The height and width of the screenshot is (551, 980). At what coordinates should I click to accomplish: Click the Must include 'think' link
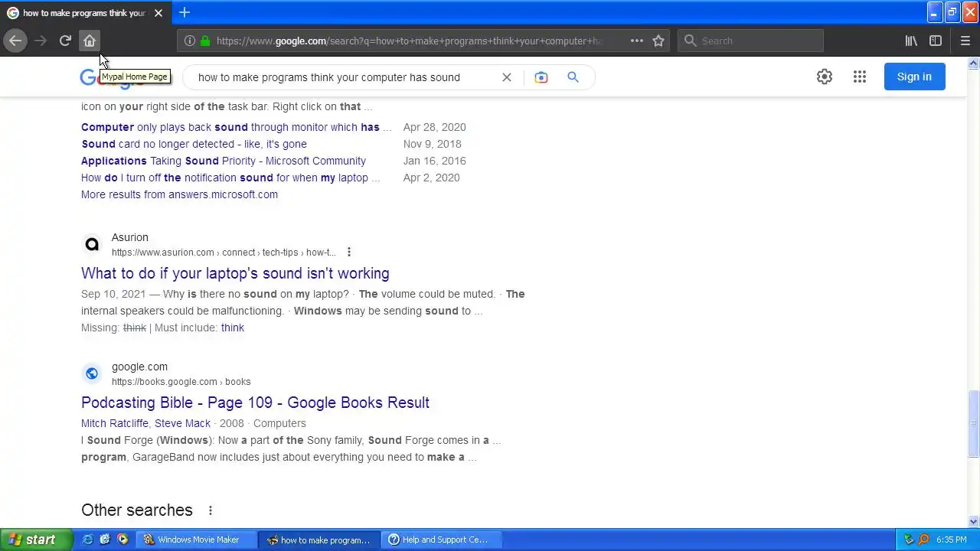(x=233, y=328)
